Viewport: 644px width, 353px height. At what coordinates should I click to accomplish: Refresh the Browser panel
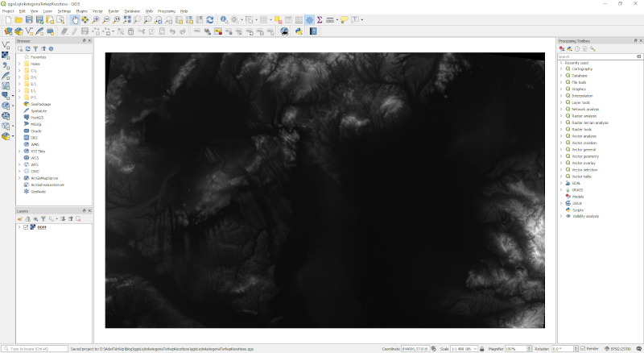(x=27, y=49)
